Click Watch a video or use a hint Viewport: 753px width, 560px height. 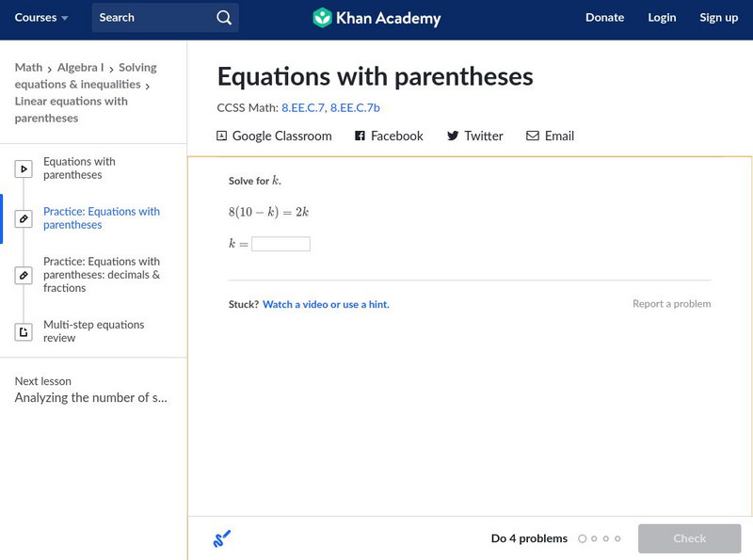[327, 304]
